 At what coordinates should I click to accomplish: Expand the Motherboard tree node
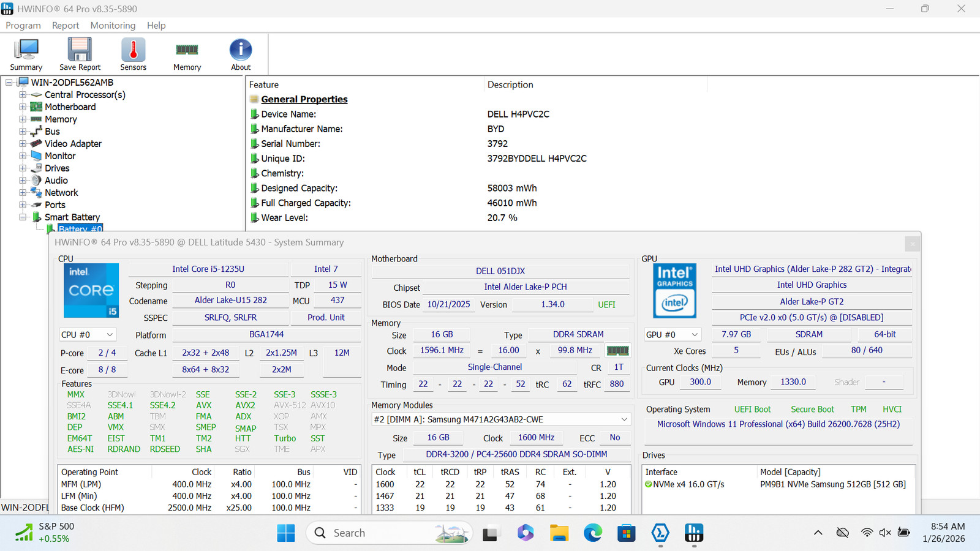(23, 107)
